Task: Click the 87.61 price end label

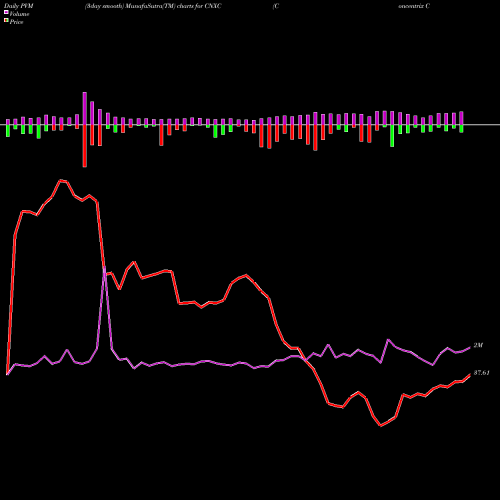Action: click(481, 373)
